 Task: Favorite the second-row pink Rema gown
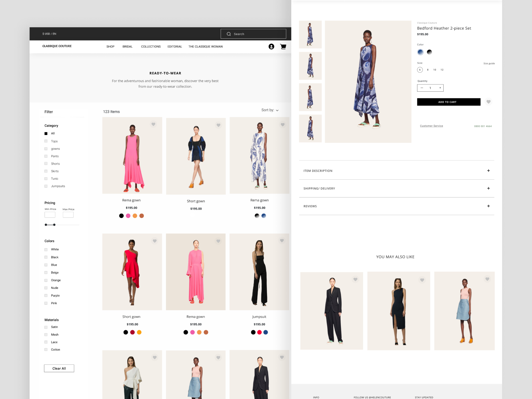point(218,241)
